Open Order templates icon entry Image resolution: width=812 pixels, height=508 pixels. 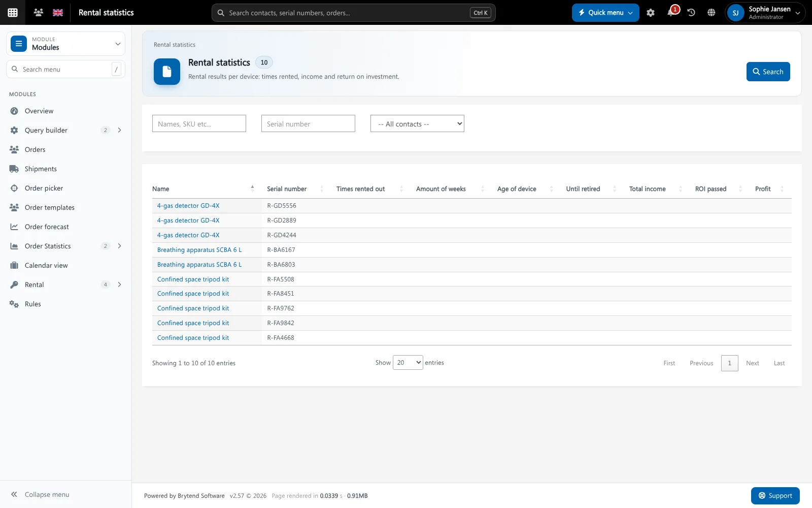[x=14, y=207]
